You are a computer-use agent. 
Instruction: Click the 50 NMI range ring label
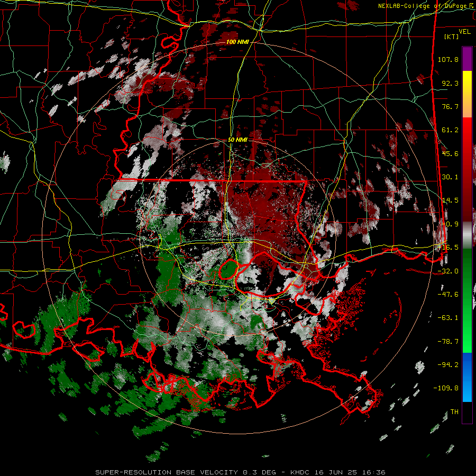coord(237,140)
